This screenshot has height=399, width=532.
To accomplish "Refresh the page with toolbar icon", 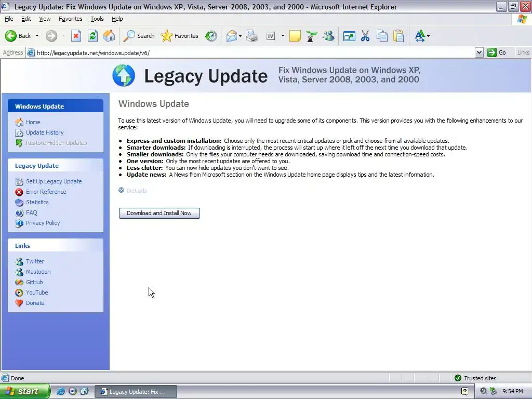I will (92, 36).
